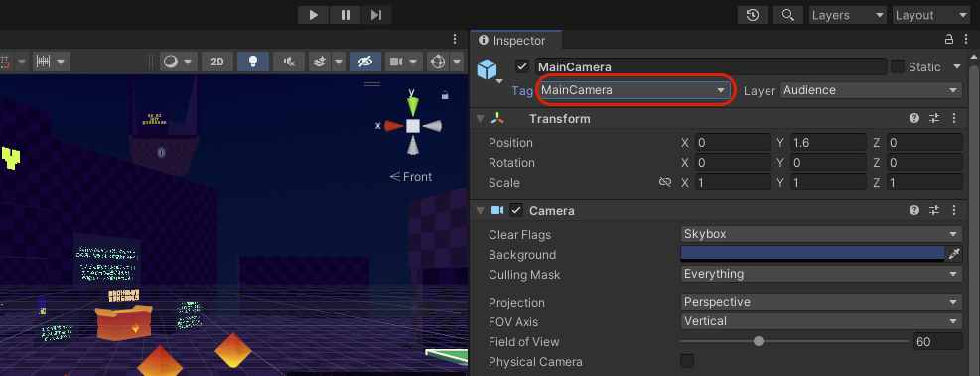Open the Scene view more options menu
Image resolution: width=980 pixels, height=376 pixels.
pos(455,40)
